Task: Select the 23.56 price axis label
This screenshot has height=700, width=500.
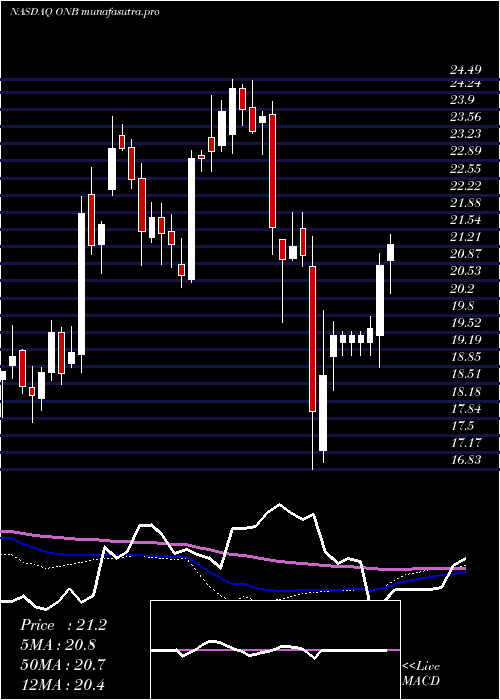Action: (466, 117)
